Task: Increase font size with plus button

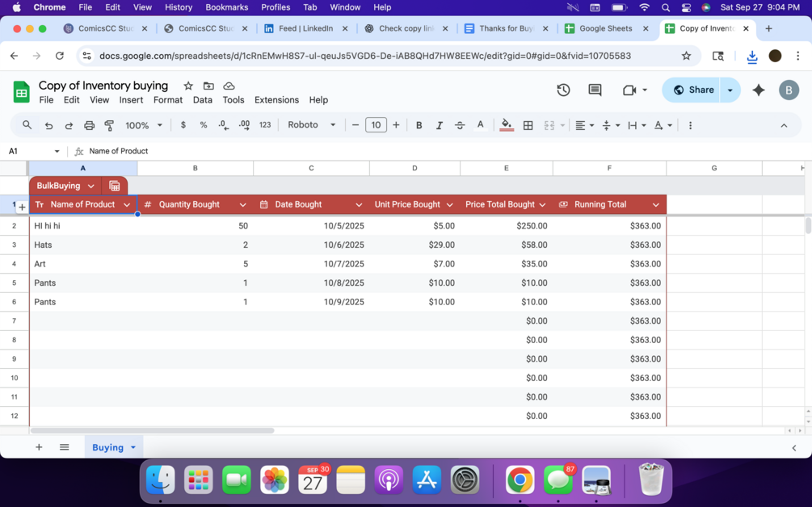Action: pos(396,125)
